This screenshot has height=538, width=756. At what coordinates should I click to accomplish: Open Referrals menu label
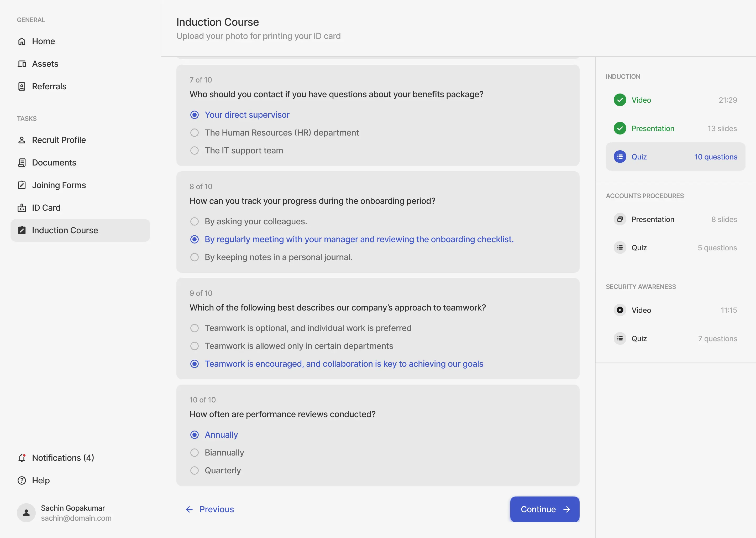(x=49, y=86)
